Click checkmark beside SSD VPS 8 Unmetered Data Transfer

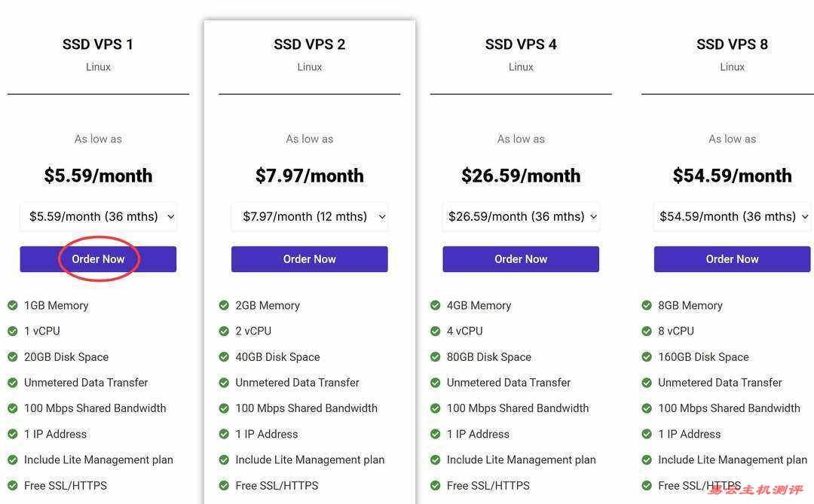pyautogui.click(x=647, y=383)
